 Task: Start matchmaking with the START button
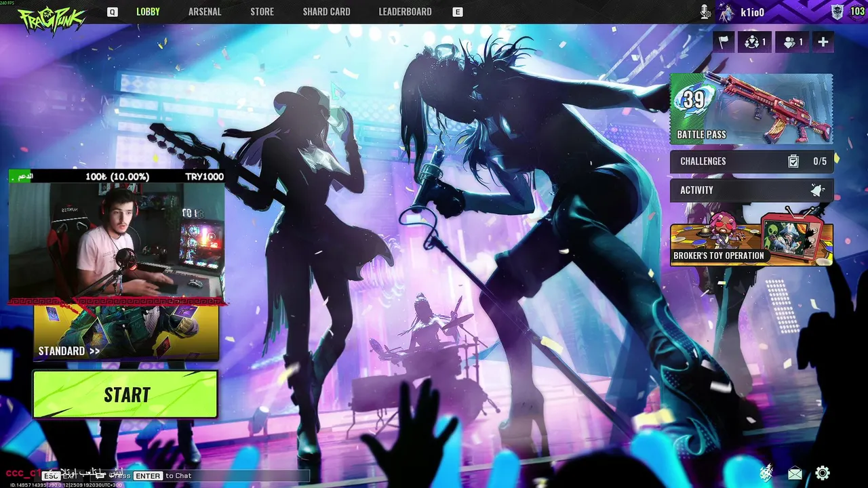[125, 394]
